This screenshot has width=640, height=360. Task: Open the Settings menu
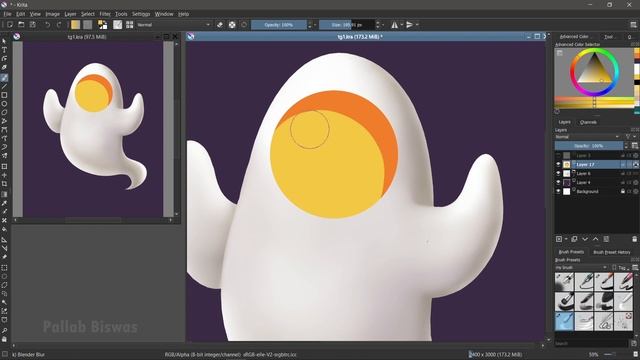tap(141, 14)
